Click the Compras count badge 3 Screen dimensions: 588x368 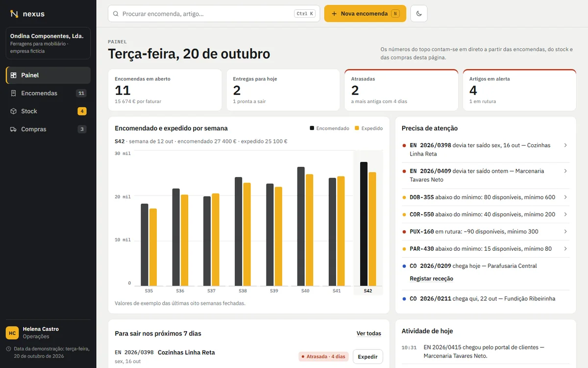click(82, 130)
